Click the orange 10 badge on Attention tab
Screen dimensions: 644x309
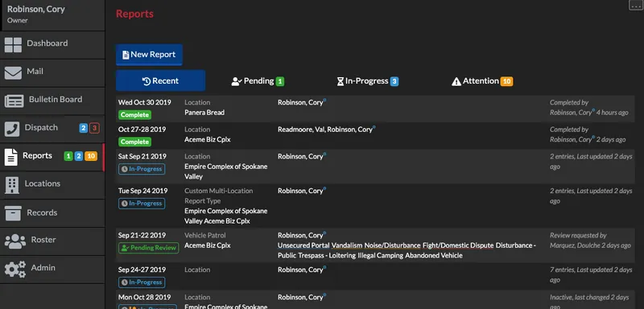coord(507,81)
